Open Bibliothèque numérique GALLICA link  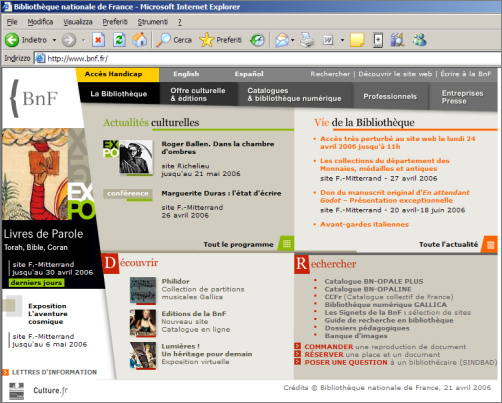pyautogui.click(x=386, y=305)
